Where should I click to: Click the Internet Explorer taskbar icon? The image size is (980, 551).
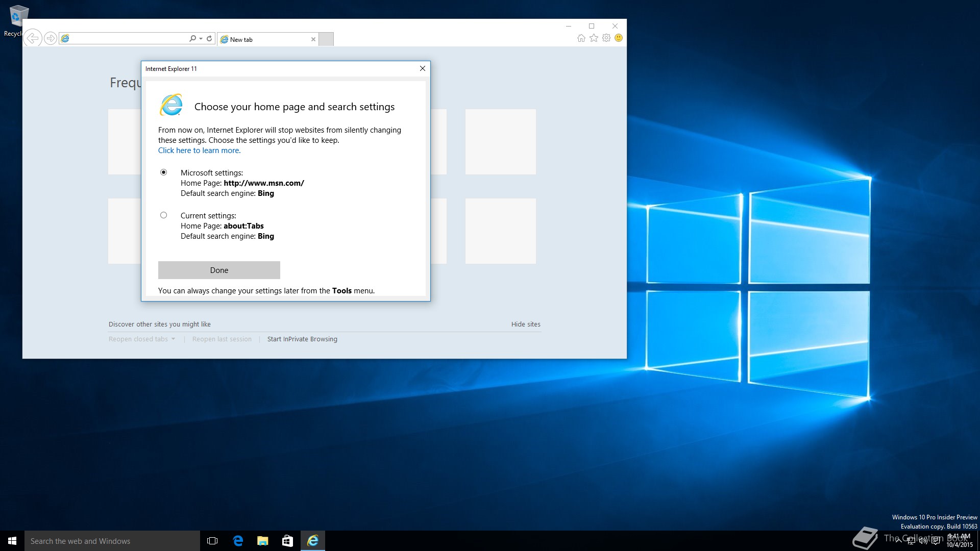click(x=312, y=541)
